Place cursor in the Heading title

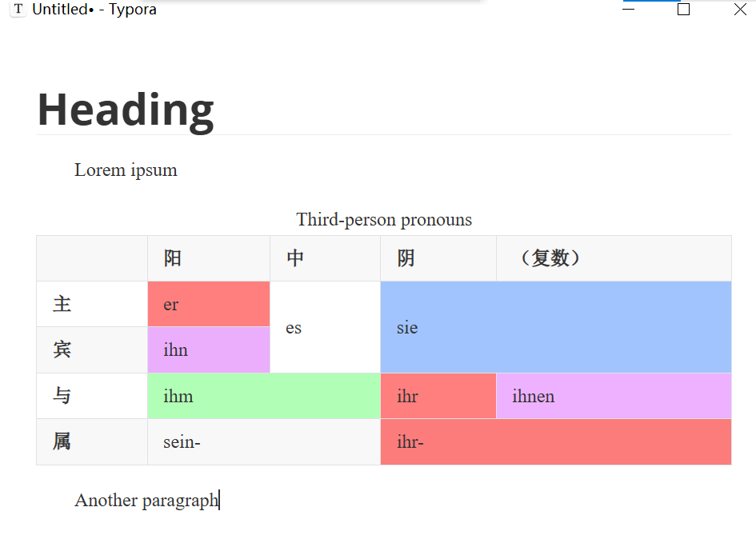tap(126, 110)
